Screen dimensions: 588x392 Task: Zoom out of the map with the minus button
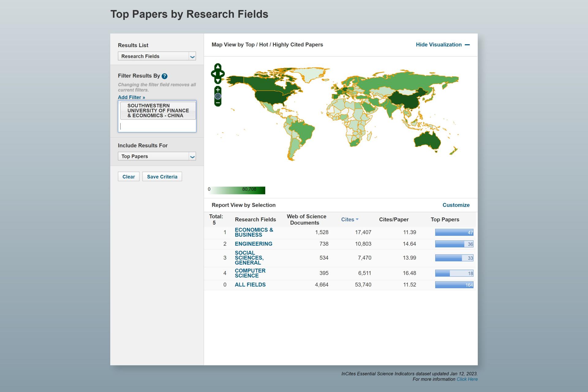218,103
